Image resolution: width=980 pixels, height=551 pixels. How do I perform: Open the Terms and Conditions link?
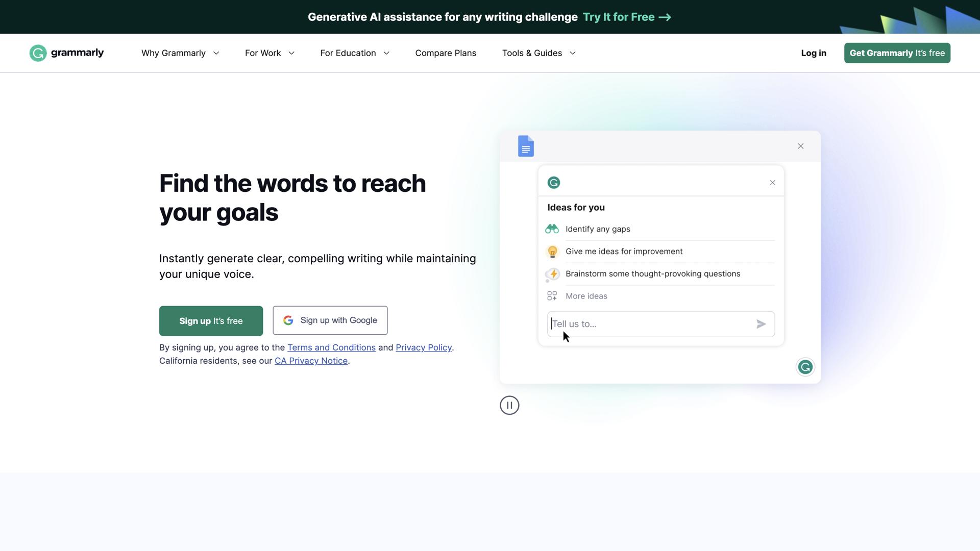331,347
